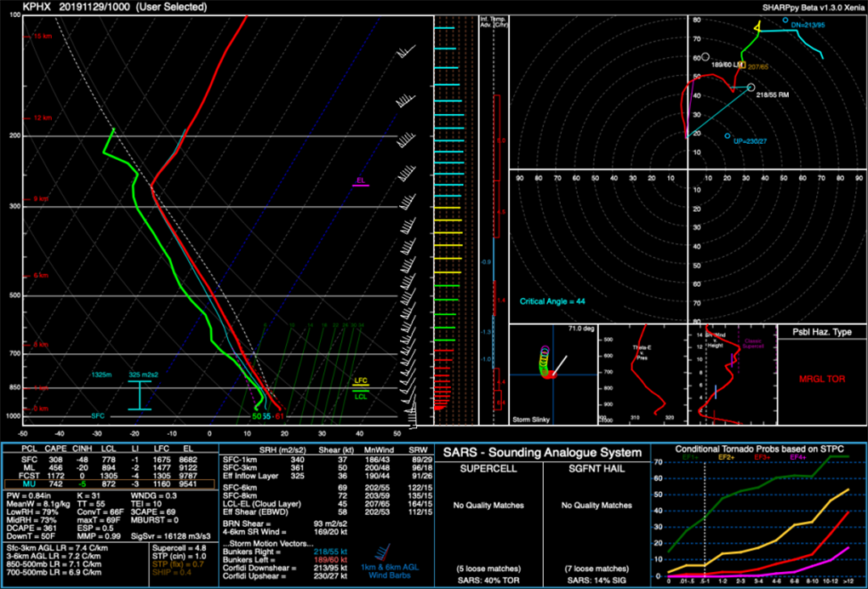This screenshot has width=868, height=589.
Task: Select the ML parcel row
Action: click(x=111, y=467)
